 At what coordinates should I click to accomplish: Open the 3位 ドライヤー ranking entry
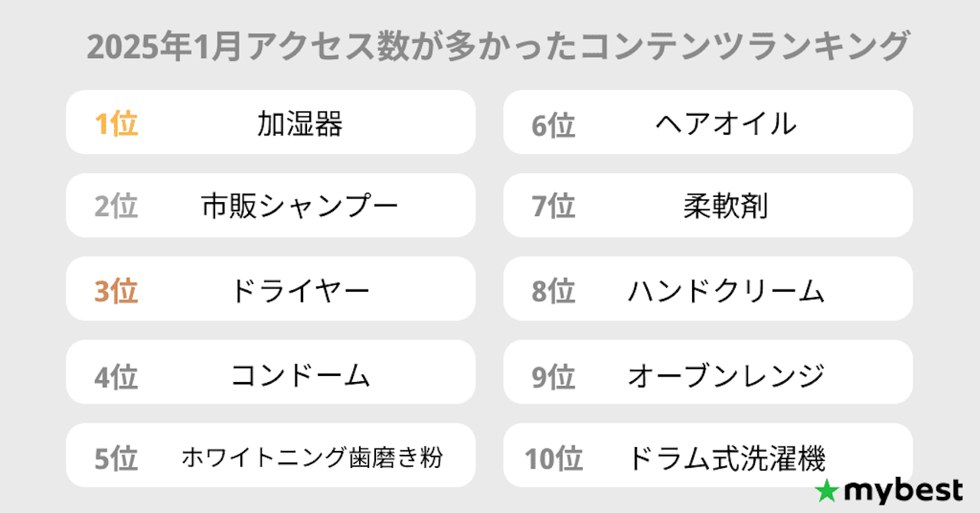[x=271, y=289]
